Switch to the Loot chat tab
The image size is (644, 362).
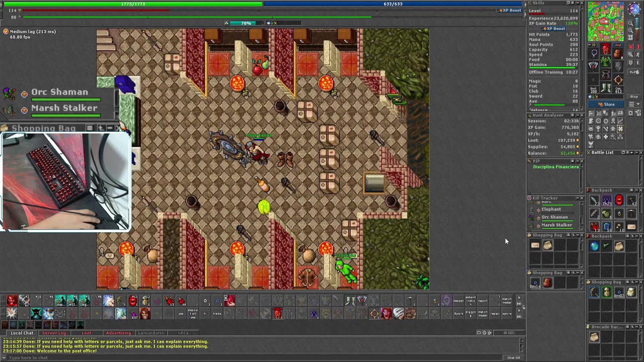point(87,333)
